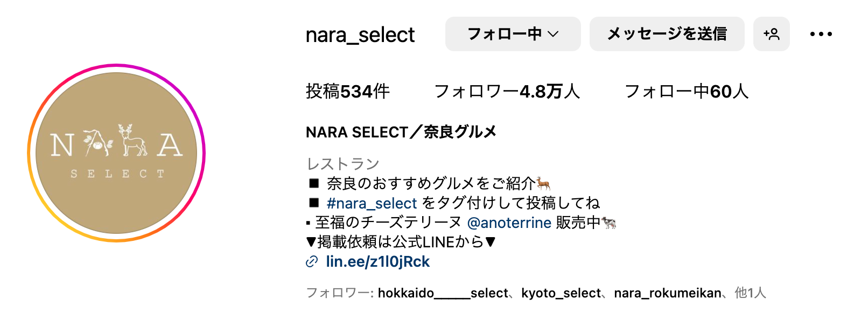Click the chevron arrow in フォロー中 button
Screen dimensions: 868x312
tap(553, 34)
